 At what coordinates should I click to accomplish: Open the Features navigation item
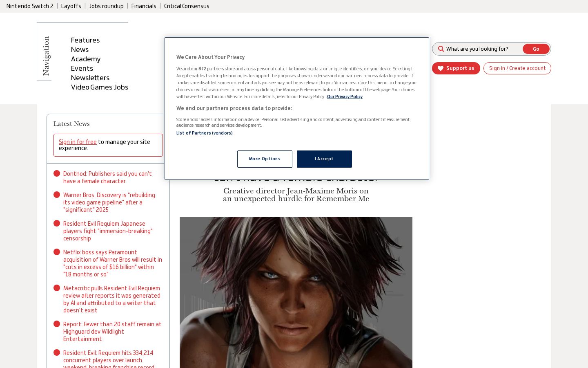click(x=85, y=40)
